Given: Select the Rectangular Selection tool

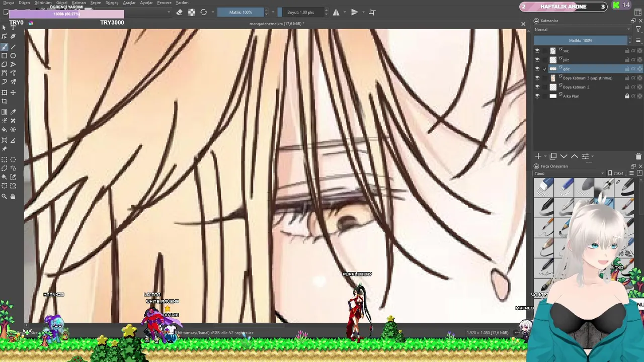Looking at the screenshot, I should (x=5, y=160).
